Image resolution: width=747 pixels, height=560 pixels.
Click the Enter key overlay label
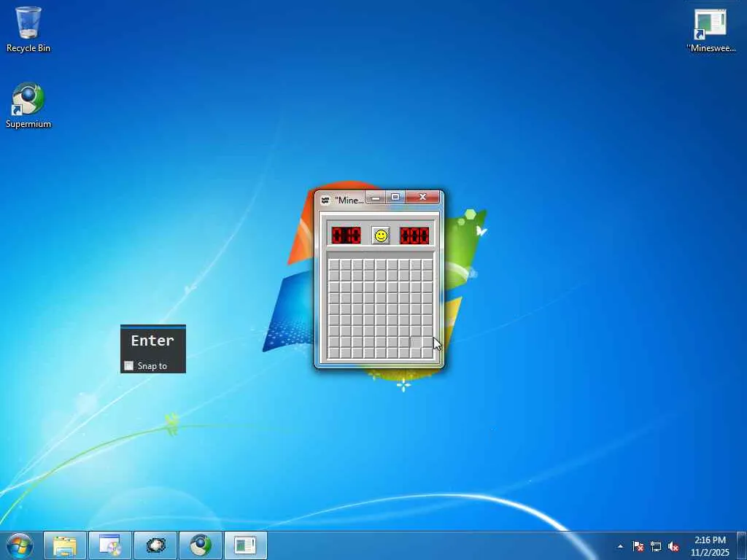152,341
